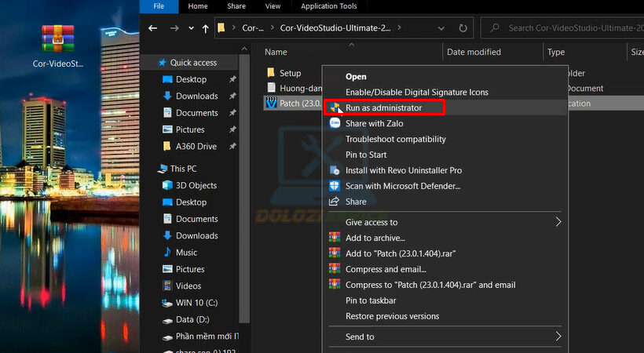Click the Search Cor-VideoStudio search box
This screenshot has width=644, height=353.
click(569, 28)
